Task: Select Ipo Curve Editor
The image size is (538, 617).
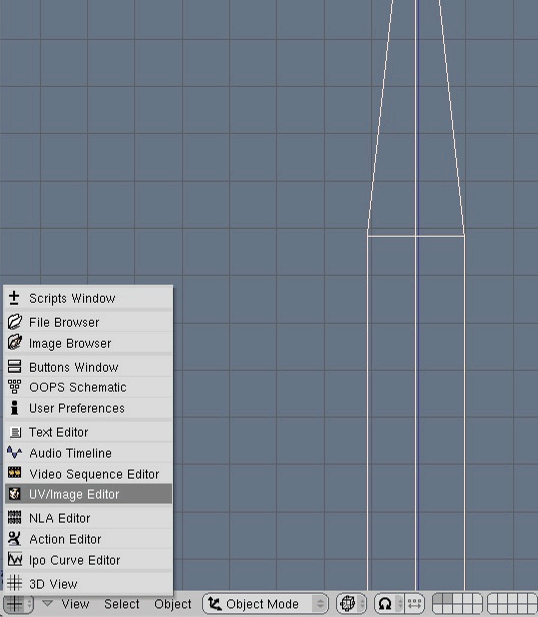Action: click(88, 560)
